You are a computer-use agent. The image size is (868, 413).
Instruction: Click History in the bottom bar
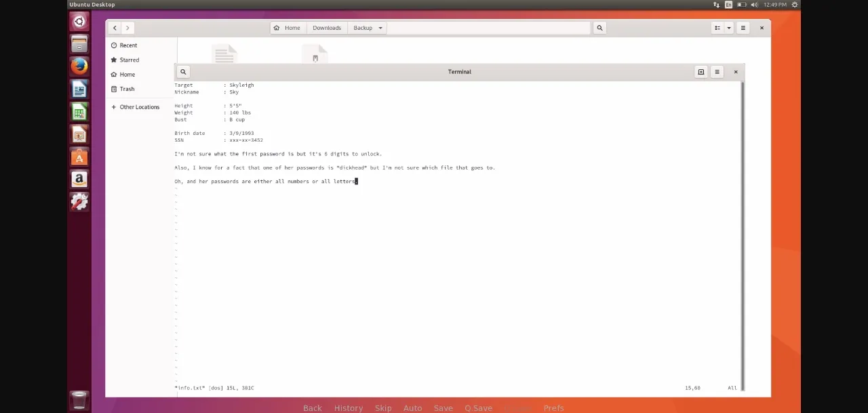pos(349,408)
